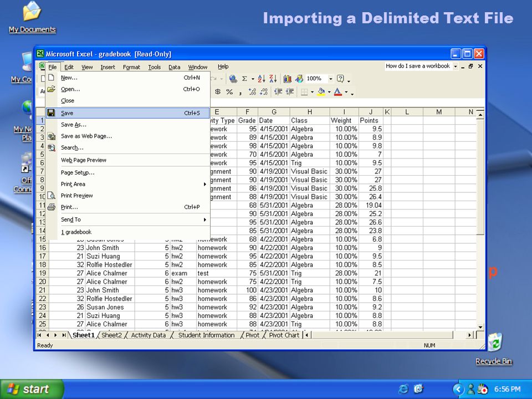
Task: Choose Close in the File menu
Action: point(127,101)
